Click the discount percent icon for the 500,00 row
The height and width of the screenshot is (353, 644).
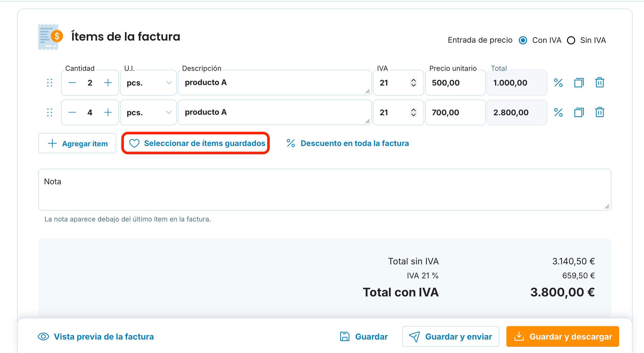[558, 83]
